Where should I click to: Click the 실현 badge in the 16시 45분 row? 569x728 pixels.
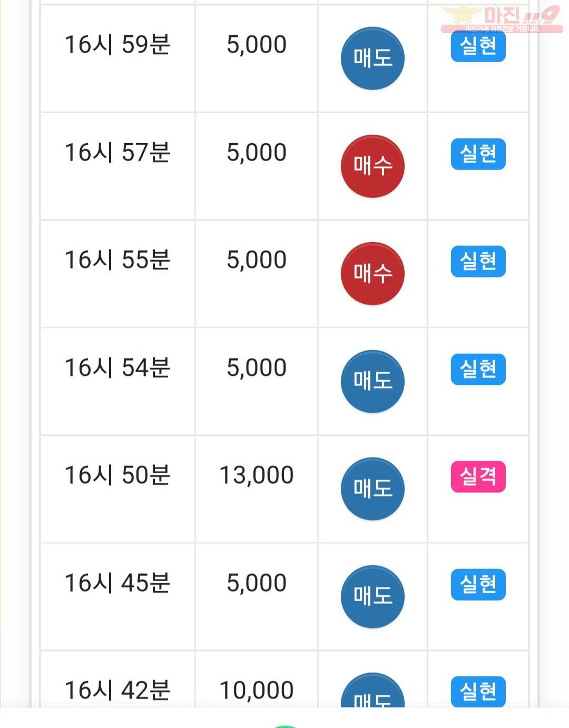(478, 585)
